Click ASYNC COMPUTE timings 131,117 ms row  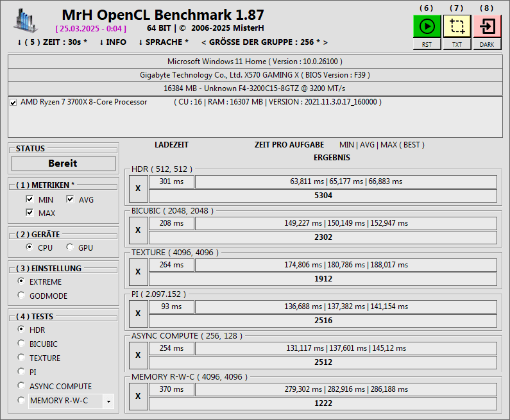click(346, 348)
